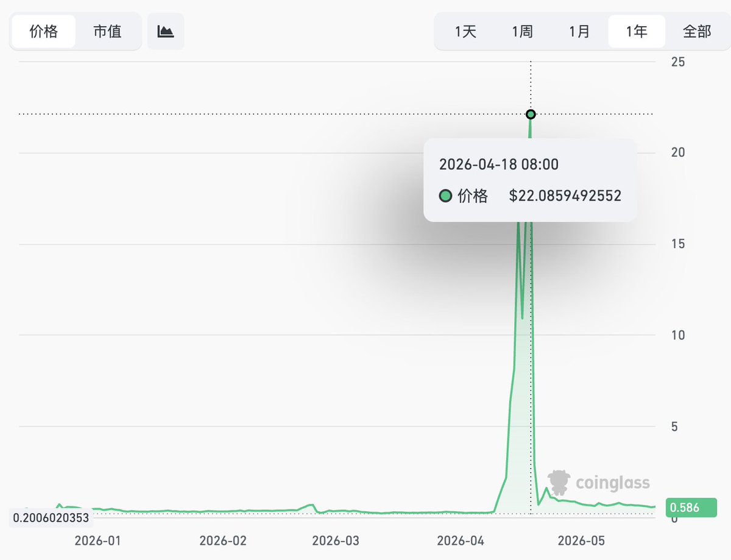
Task: Click the $22.0859492552 tooltip price value
Action: 565,196
